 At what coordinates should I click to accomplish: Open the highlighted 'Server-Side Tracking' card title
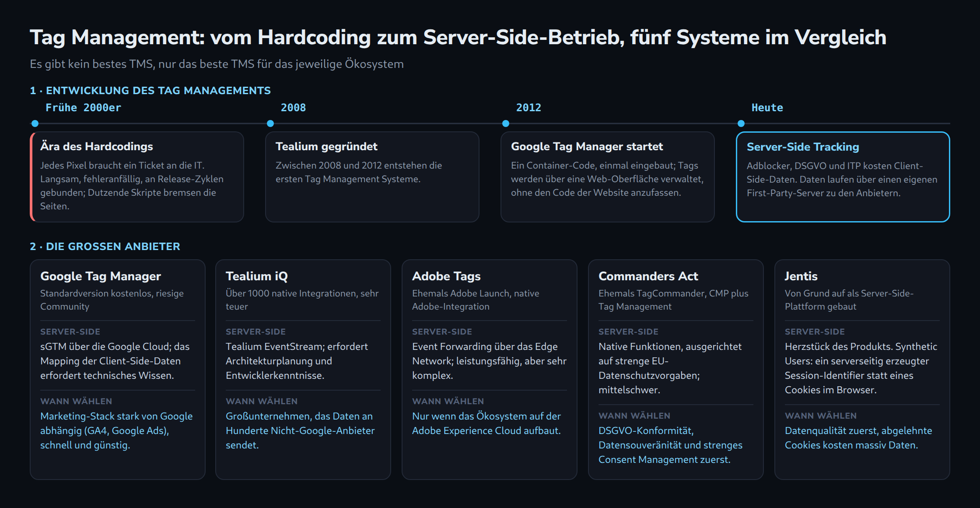click(x=803, y=147)
